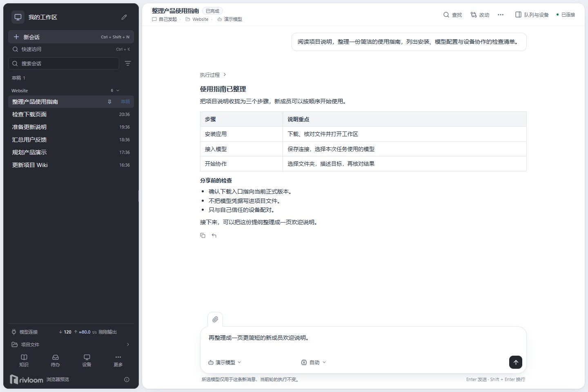This screenshot has width=588, height=392.
Task: Click the 安装应用 table cell
Action: (x=241, y=134)
